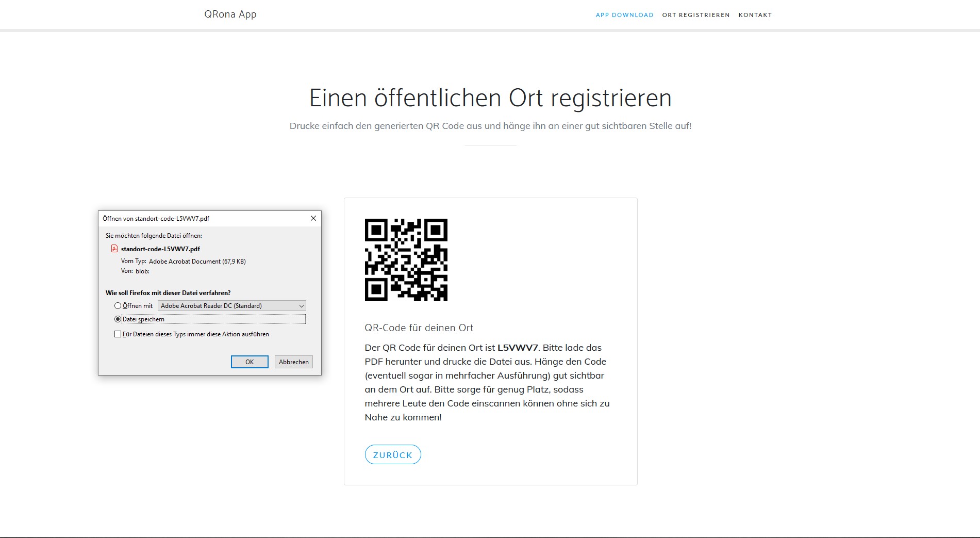
Task: Close the Firefox download dialog with X
Action: click(x=313, y=218)
